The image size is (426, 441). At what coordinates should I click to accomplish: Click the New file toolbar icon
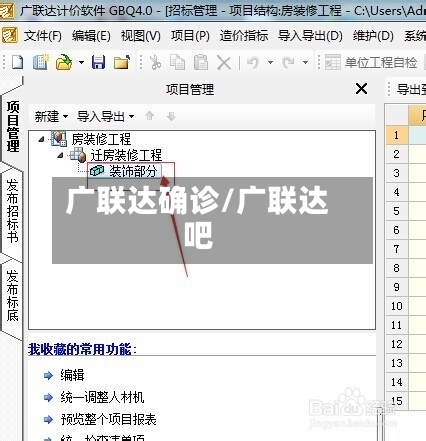pyautogui.click(x=17, y=62)
